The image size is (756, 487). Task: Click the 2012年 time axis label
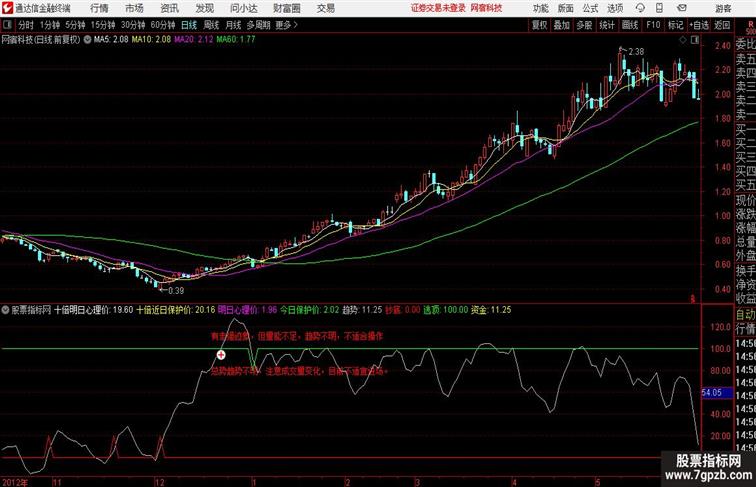coord(15,482)
